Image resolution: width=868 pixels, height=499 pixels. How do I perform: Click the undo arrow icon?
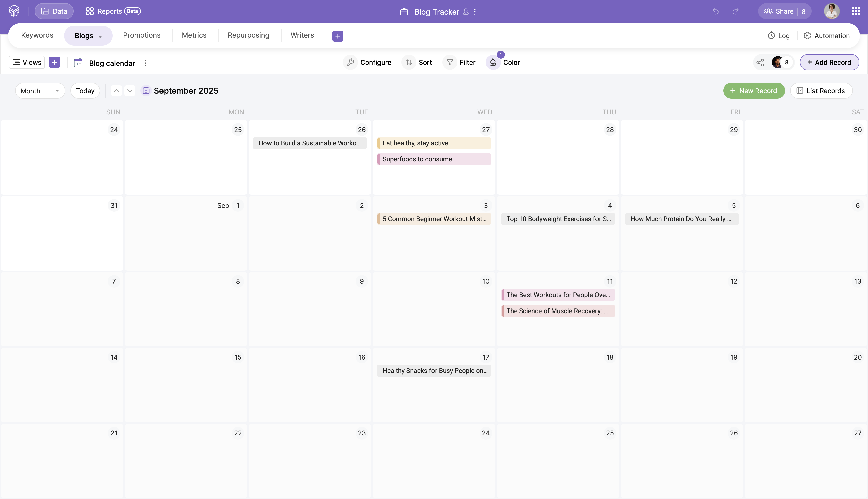click(716, 11)
